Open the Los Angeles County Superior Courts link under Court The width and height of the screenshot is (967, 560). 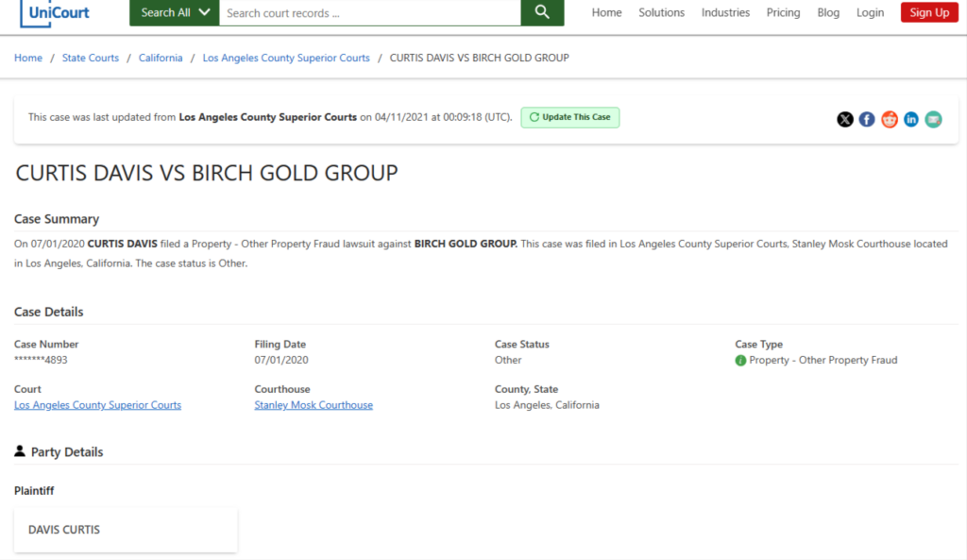[x=97, y=405]
